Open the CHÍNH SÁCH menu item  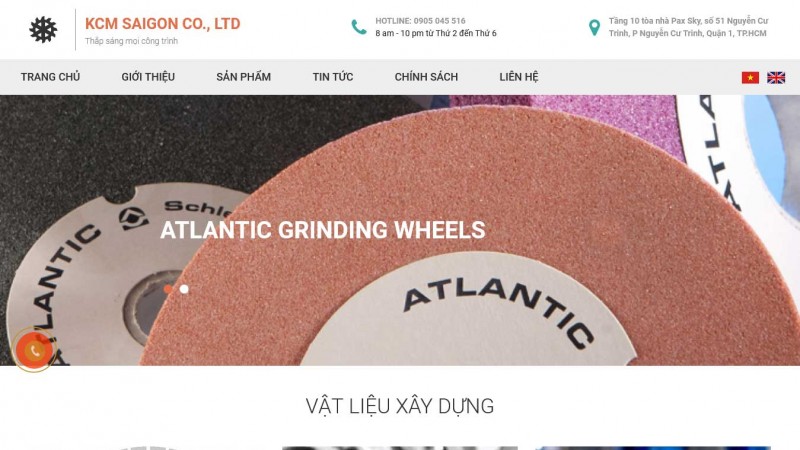[426, 77]
